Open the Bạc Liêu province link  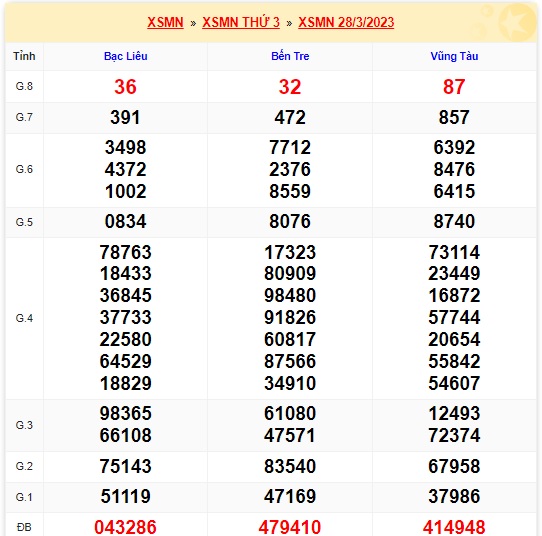(125, 56)
